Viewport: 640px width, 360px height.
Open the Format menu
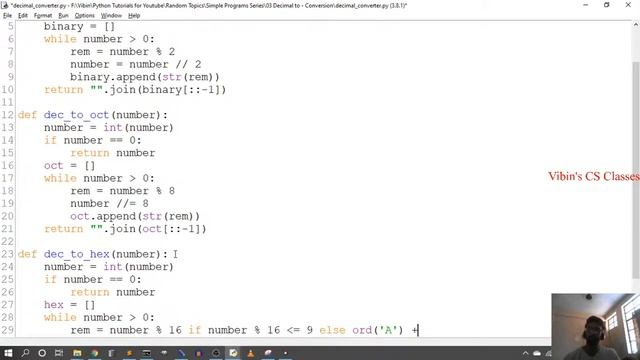pyautogui.click(x=43, y=16)
